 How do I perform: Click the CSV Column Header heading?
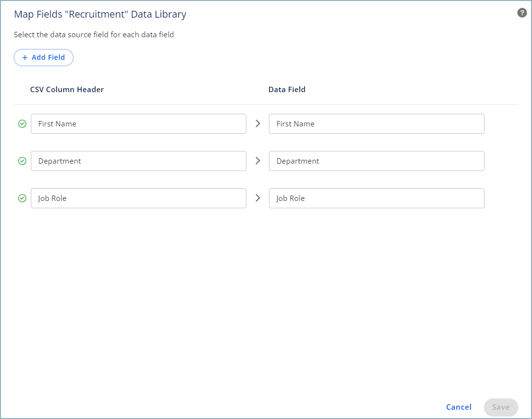(67, 90)
